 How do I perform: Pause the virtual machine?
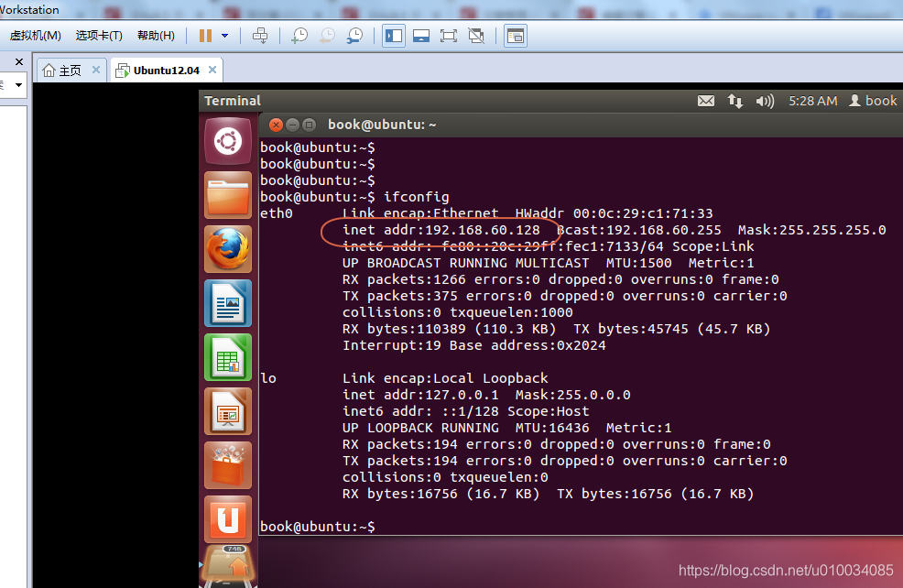click(205, 36)
